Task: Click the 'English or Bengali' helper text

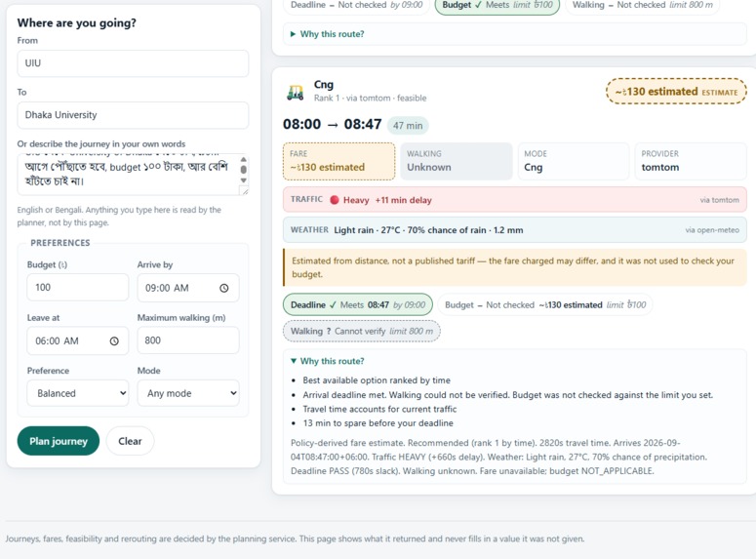Action: click(119, 216)
